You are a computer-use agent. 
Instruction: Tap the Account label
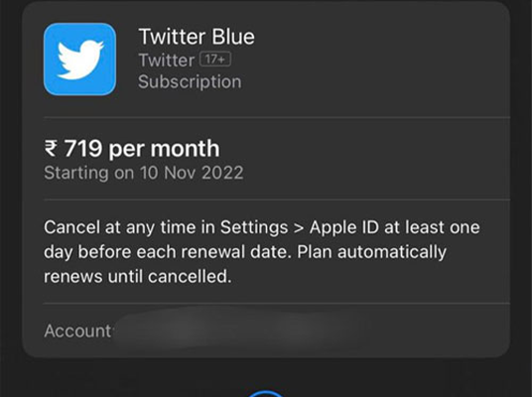[78, 331]
